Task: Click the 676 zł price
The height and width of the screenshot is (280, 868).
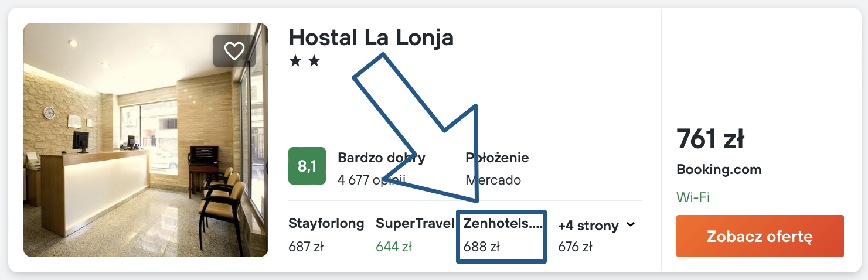Action: (x=575, y=247)
